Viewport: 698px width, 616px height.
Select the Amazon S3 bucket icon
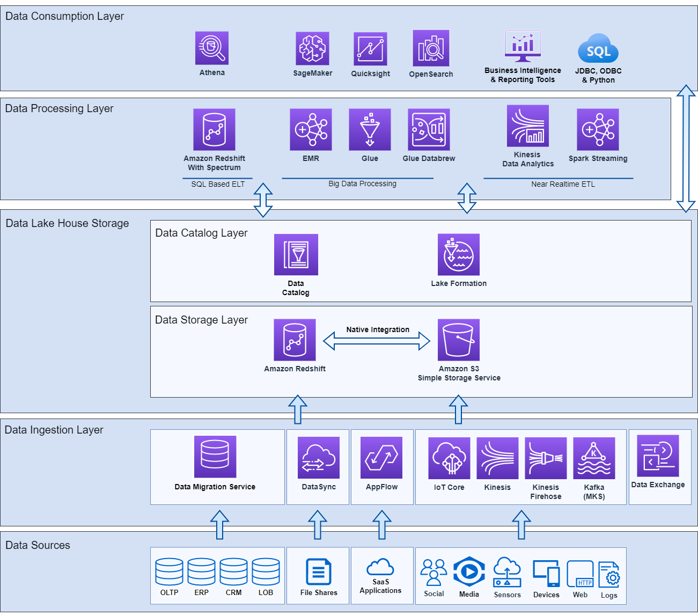459,340
